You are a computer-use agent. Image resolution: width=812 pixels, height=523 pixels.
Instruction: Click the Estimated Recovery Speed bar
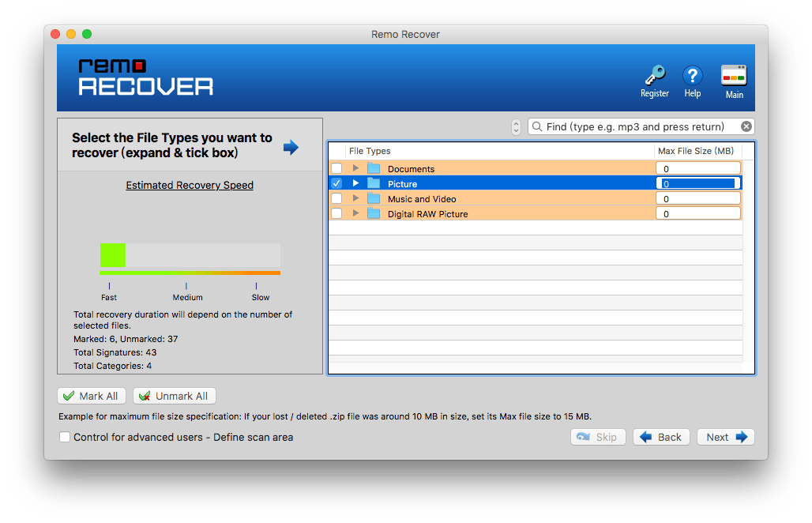(190, 257)
